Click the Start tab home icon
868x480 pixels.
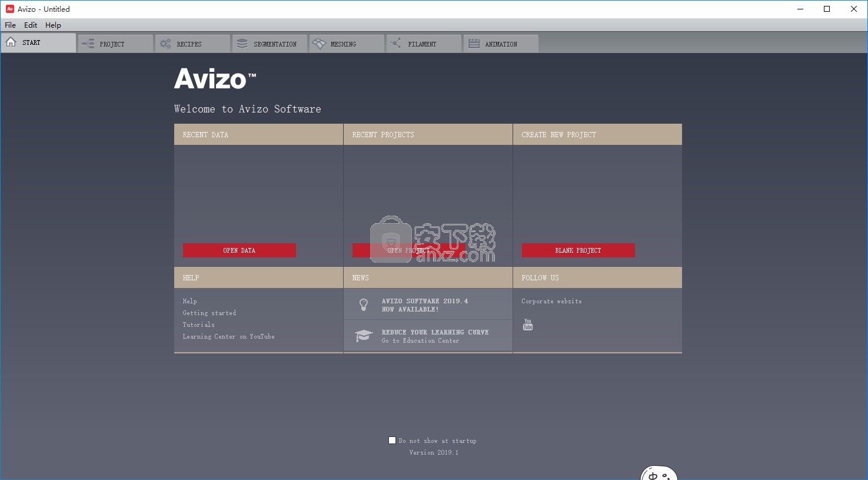coord(11,42)
